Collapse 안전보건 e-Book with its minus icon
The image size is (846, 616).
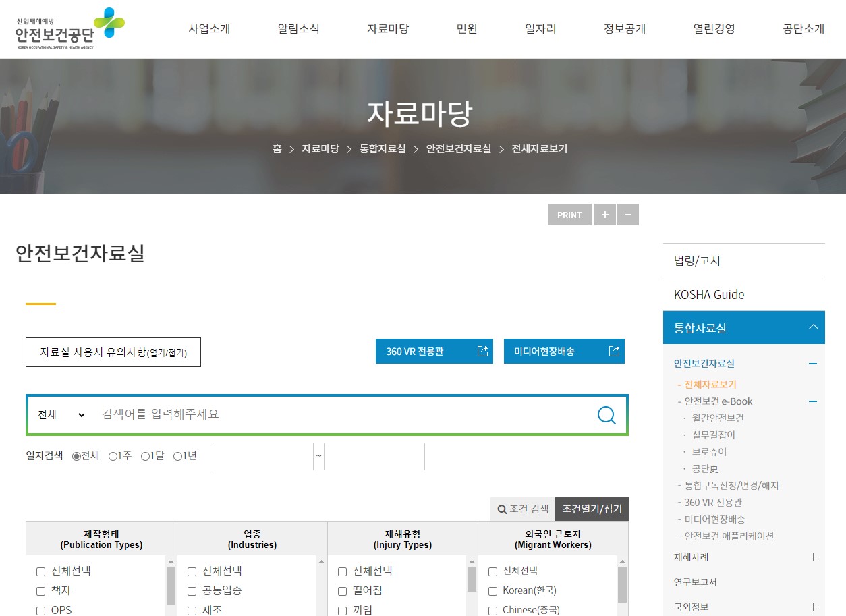813,401
